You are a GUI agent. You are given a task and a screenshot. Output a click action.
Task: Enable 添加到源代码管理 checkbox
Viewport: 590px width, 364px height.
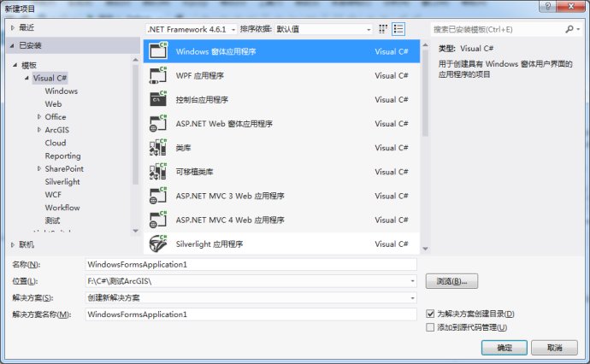coord(430,327)
